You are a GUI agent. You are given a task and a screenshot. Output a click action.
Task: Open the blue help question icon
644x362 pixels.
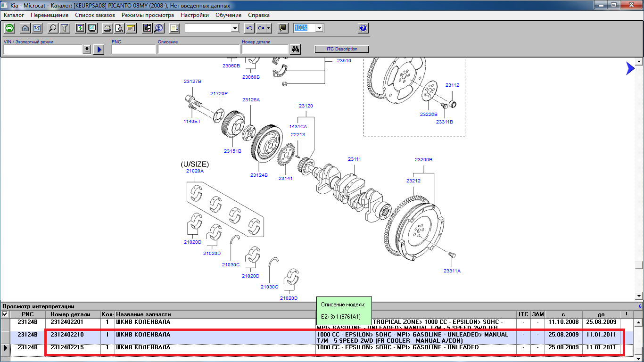click(x=363, y=28)
